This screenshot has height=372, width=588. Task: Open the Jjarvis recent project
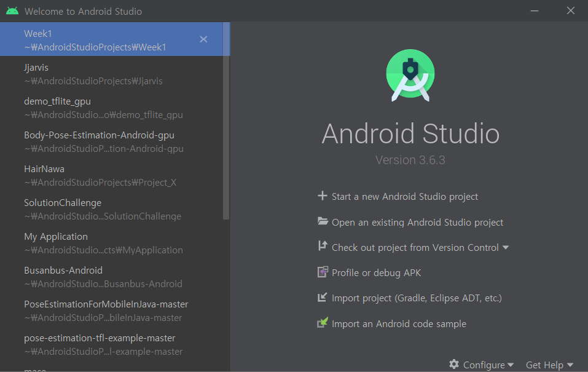(111, 74)
